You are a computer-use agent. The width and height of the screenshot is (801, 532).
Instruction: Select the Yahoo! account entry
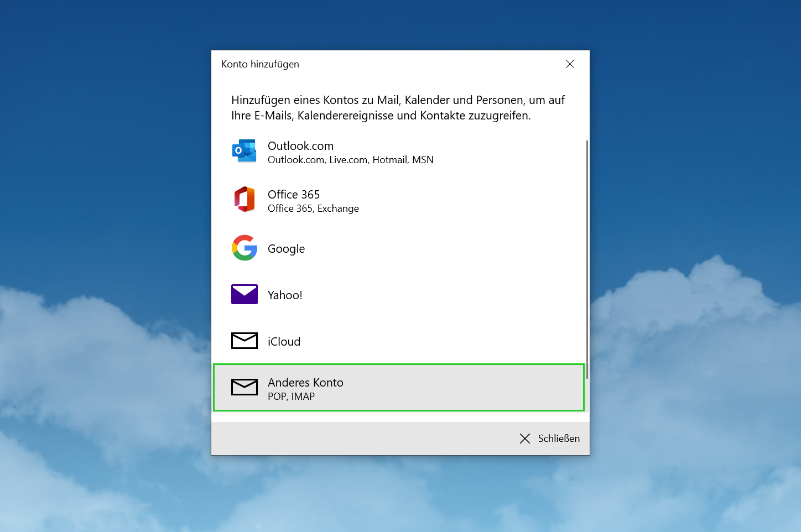coord(399,295)
